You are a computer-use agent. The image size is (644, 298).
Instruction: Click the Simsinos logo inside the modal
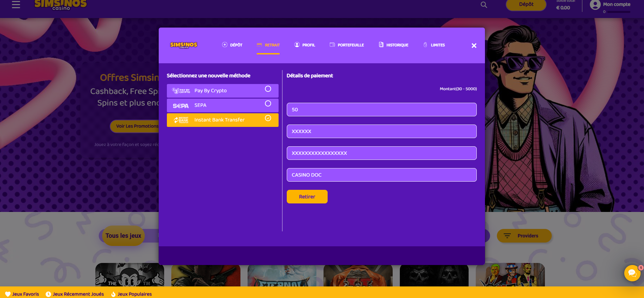(x=184, y=45)
